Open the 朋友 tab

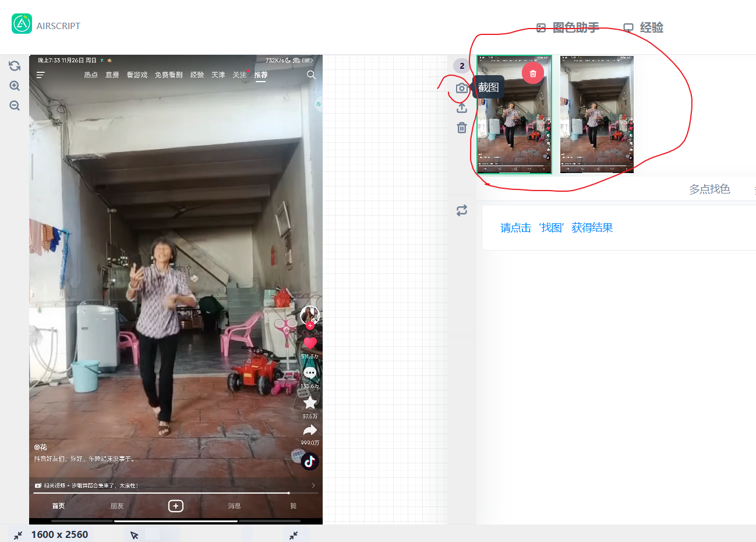tap(117, 506)
